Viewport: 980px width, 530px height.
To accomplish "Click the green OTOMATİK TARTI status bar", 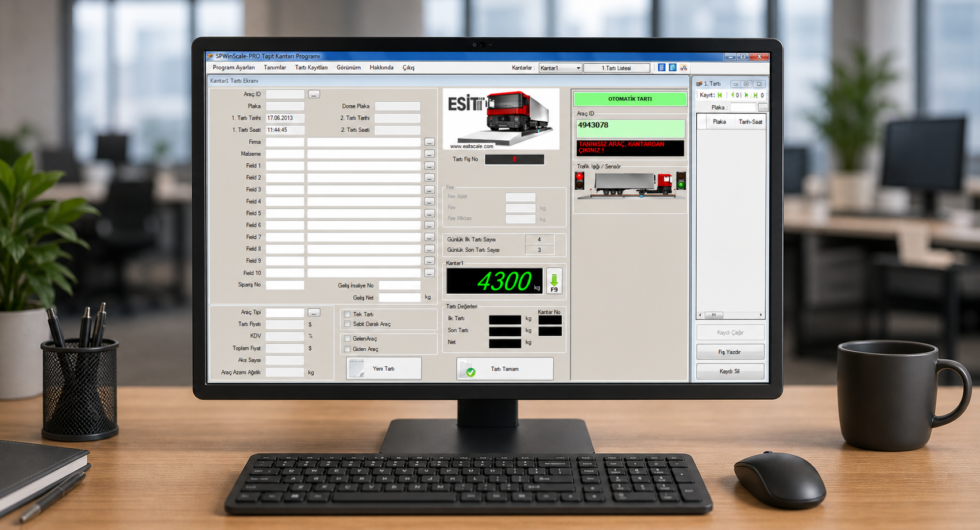I will 630,99.
